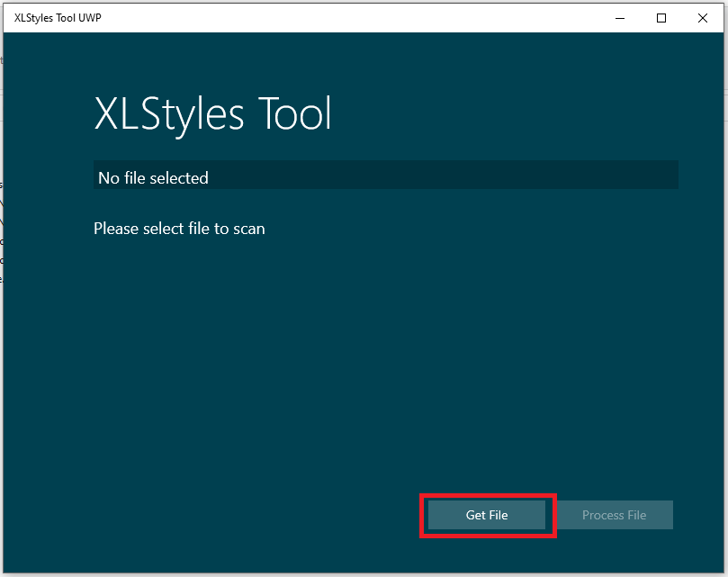Maximize the XLStyles Tool UWP window
Viewport: 728px width, 577px height.
click(x=661, y=18)
